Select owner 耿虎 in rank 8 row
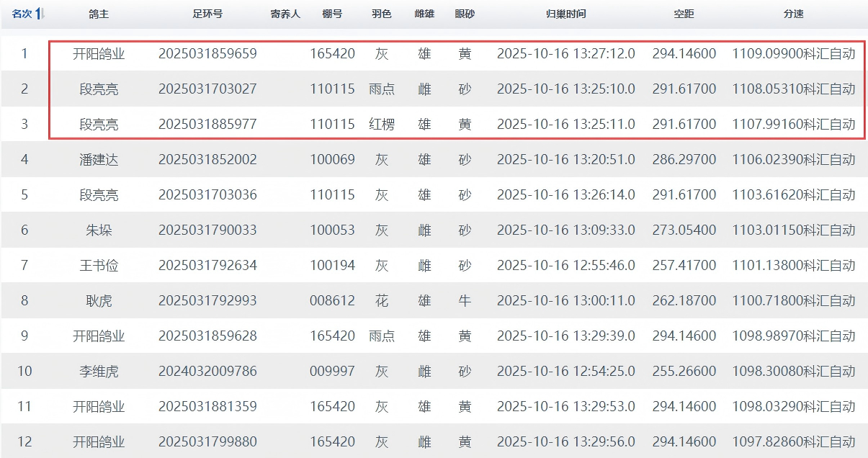Screen dimensions: 868x458 click(x=99, y=301)
